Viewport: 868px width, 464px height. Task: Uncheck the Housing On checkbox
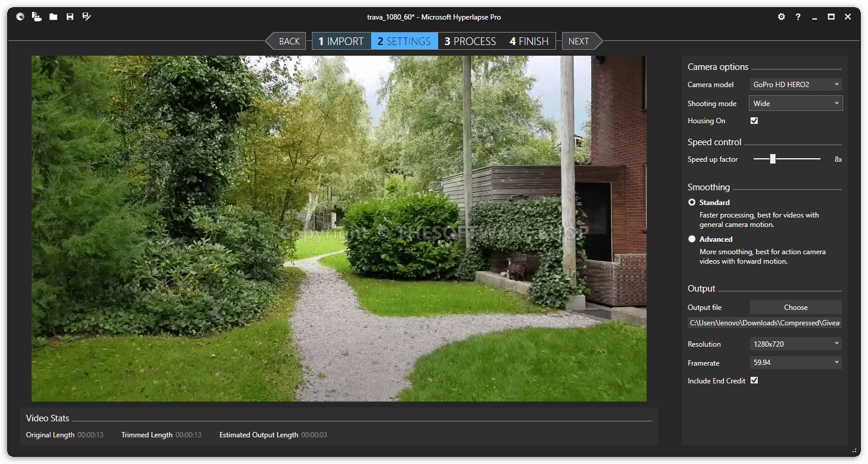[x=754, y=121]
